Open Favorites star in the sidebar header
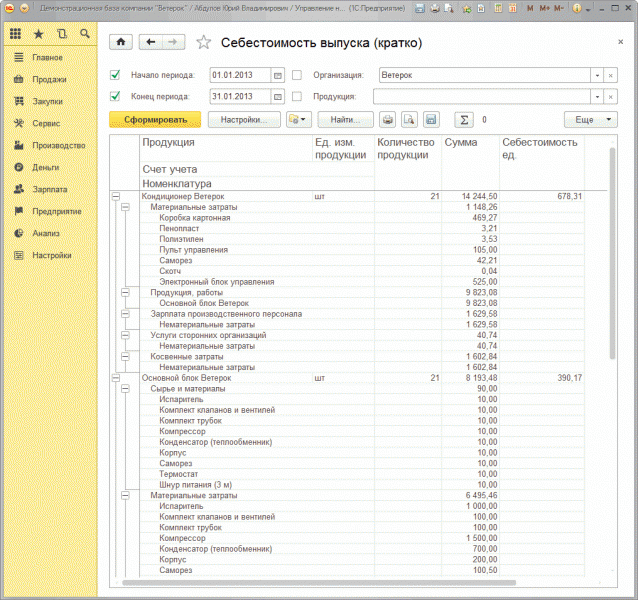638x600 pixels. tap(39, 34)
